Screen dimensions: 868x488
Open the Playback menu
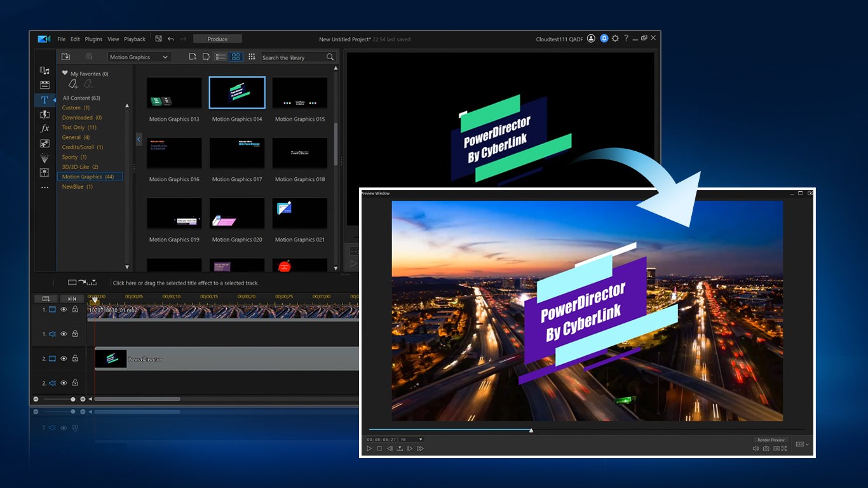[135, 39]
